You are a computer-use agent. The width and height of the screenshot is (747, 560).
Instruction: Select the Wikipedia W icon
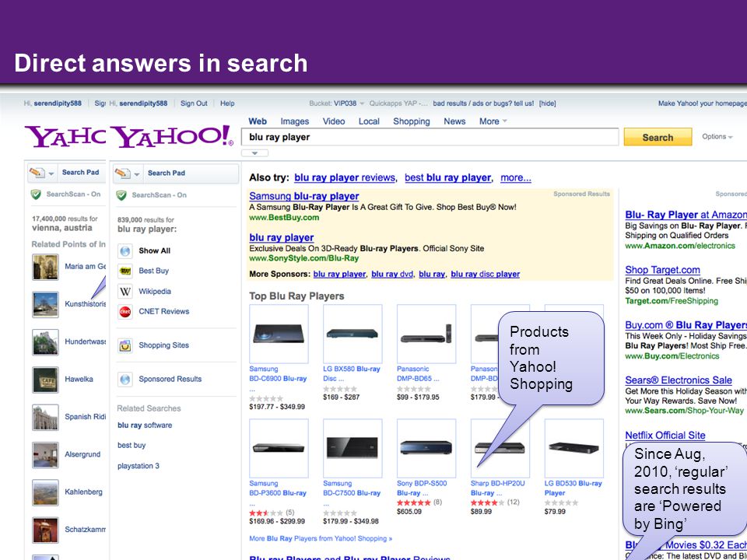tap(124, 292)
